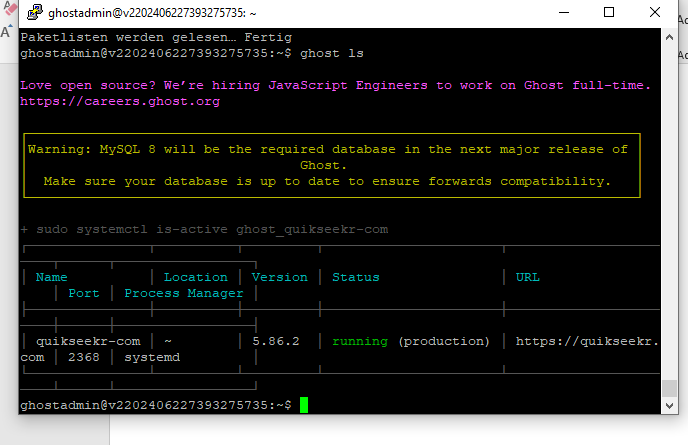The image size is (688, 445).
Task: Close the PuTTY terminal window
Action: 655,12
